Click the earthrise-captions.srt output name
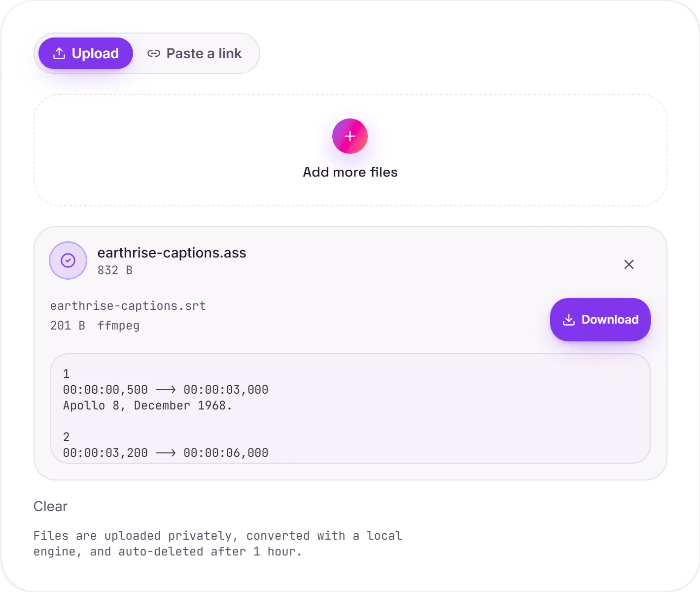Screen dimensions: 700x592 128,306
